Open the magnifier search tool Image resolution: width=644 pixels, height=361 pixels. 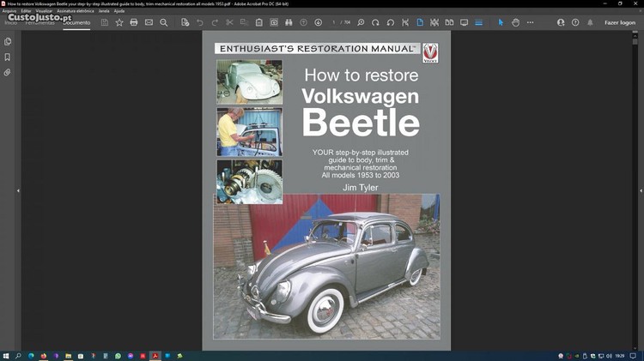point(163,22)
